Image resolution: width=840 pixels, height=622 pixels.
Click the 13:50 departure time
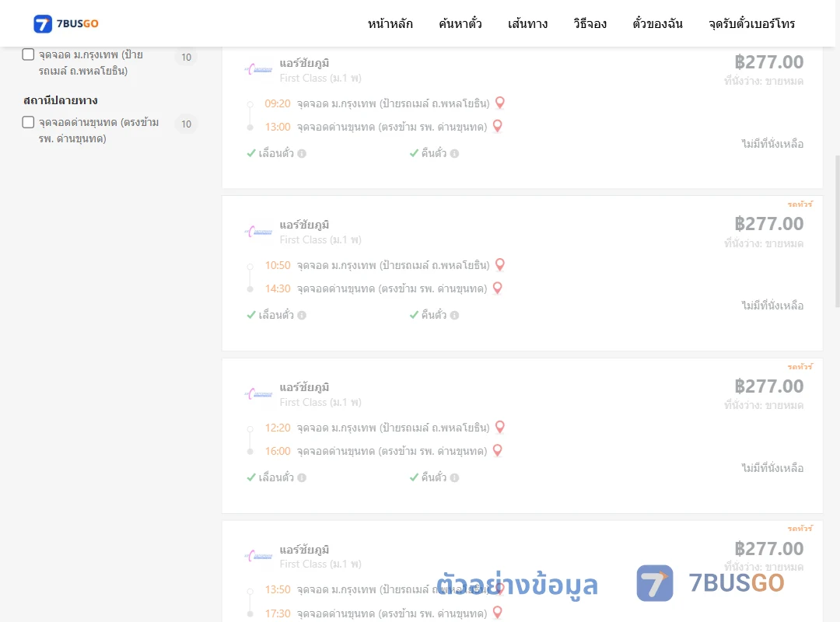tap(278, 589)
